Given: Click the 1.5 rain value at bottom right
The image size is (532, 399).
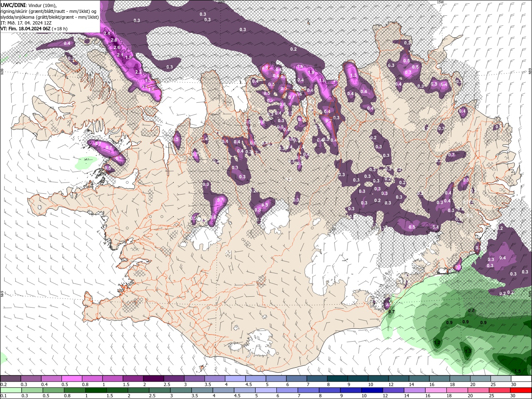Looking at the screenshot, I should (518, 371).
